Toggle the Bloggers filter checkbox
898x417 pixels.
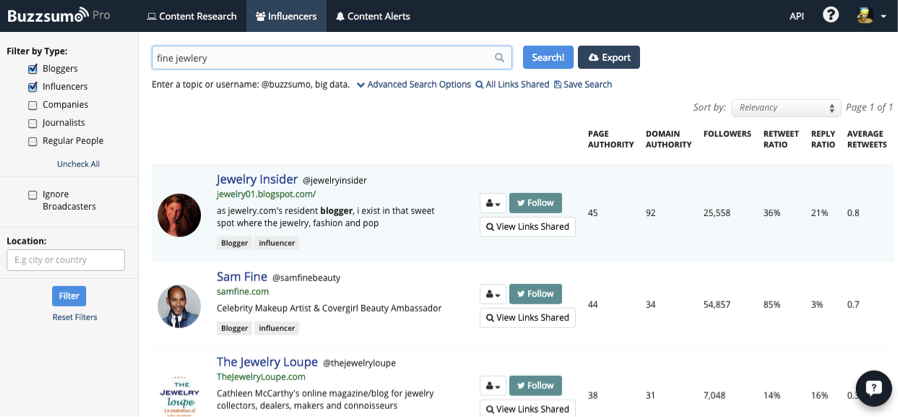click(33, 69)
